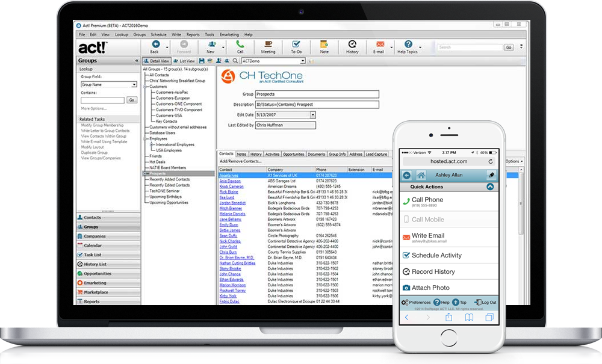
Task: Tap the phone's back arrow icon
Action: pyautogui.click(x=406, y=175)
